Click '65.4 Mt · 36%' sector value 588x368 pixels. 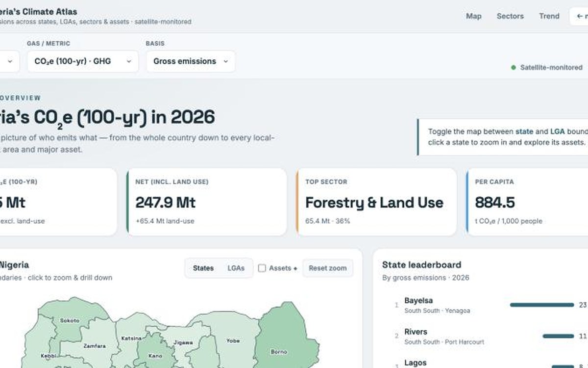(328, 221)
